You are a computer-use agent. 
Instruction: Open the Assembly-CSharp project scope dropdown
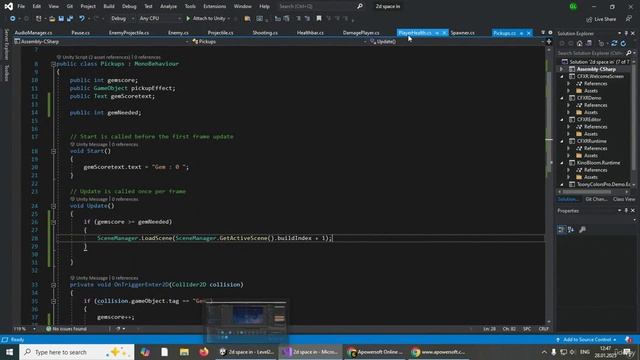101,42
